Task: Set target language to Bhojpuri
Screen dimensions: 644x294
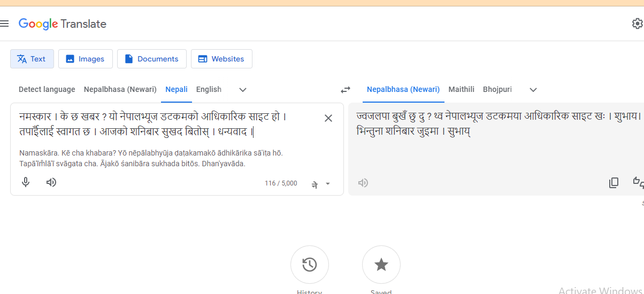Action: coord(497,89)
